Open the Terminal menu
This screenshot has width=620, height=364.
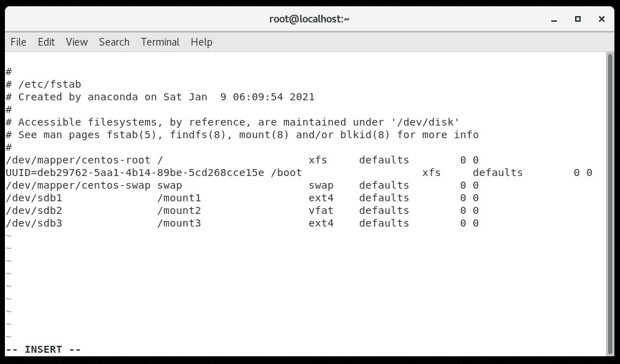coord(160,42)
